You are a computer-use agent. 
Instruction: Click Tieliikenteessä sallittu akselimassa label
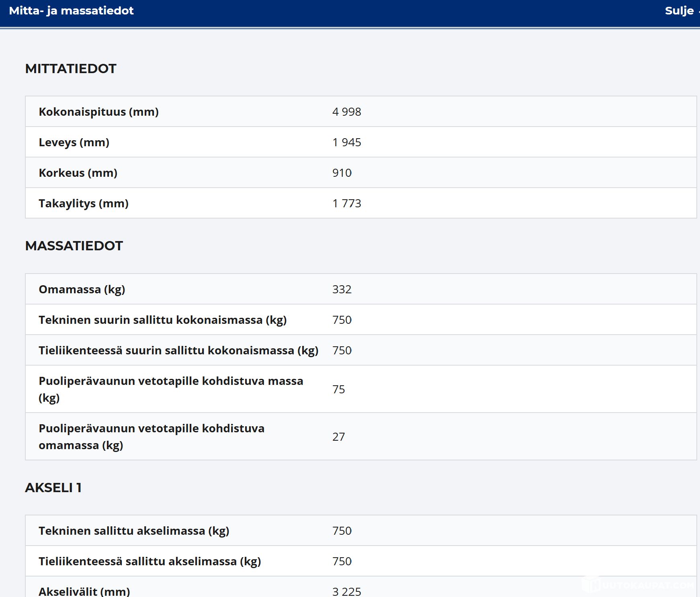click(150, 561)
